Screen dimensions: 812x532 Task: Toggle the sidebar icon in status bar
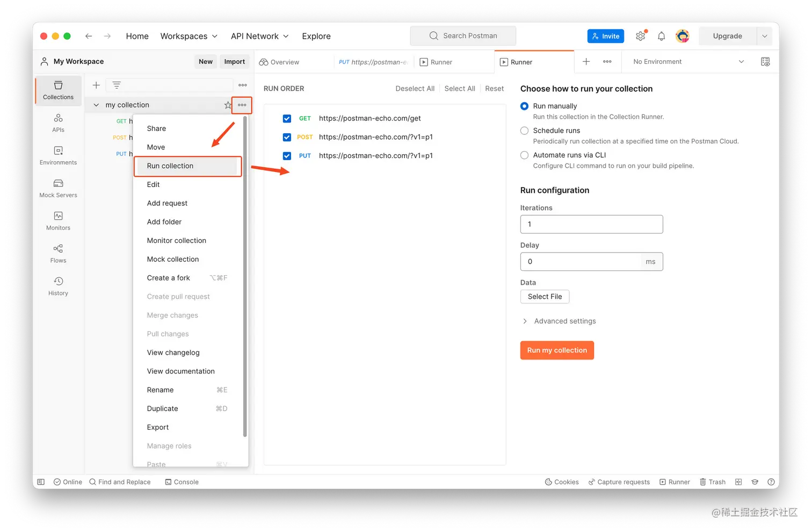click(x=41, y=482)
